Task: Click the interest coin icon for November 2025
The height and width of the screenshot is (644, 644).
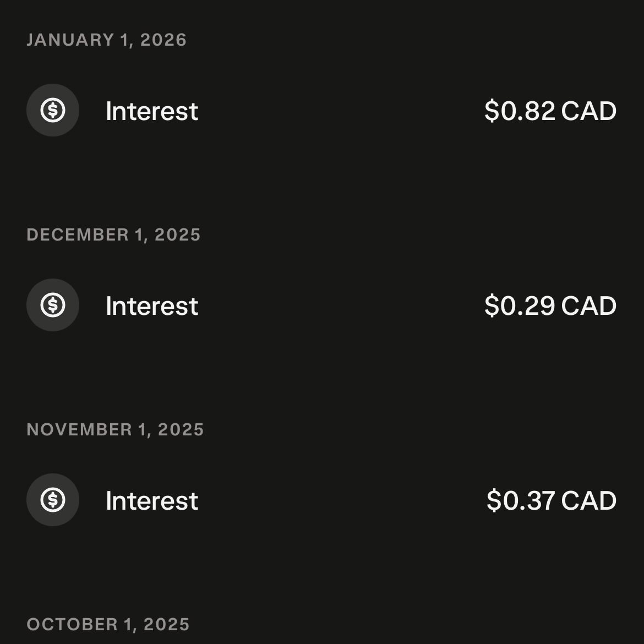Action: (x=53, y=500)
